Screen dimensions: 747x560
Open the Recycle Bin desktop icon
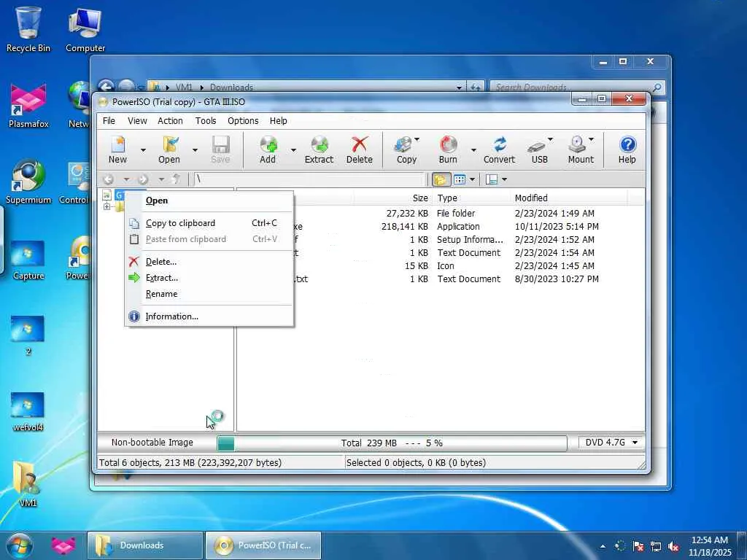pos(28,29)
